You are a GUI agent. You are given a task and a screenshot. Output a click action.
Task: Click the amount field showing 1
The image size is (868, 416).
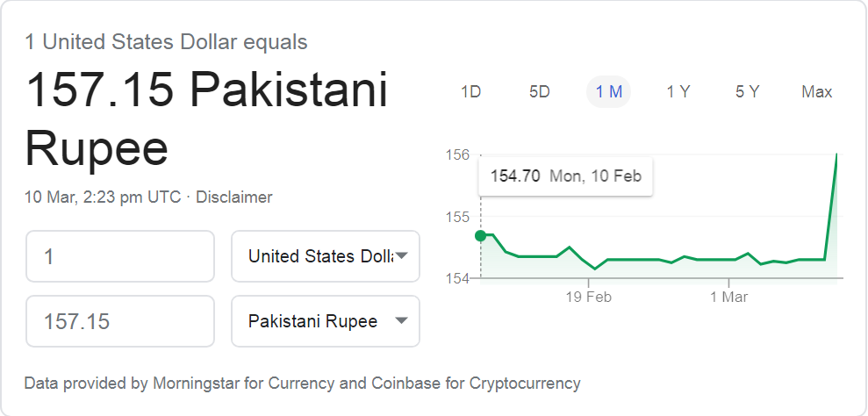point(120,256)
